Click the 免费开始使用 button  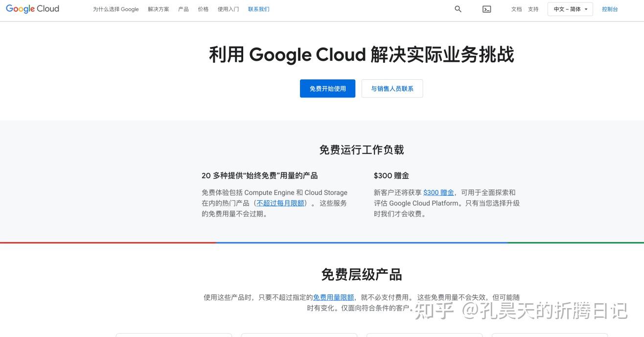pos(327,89)
